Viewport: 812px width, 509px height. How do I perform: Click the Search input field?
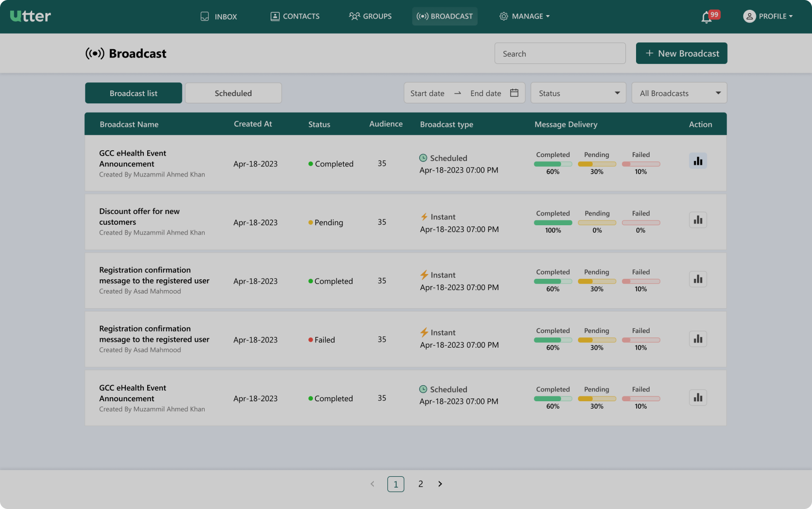(x=560, y=53)
